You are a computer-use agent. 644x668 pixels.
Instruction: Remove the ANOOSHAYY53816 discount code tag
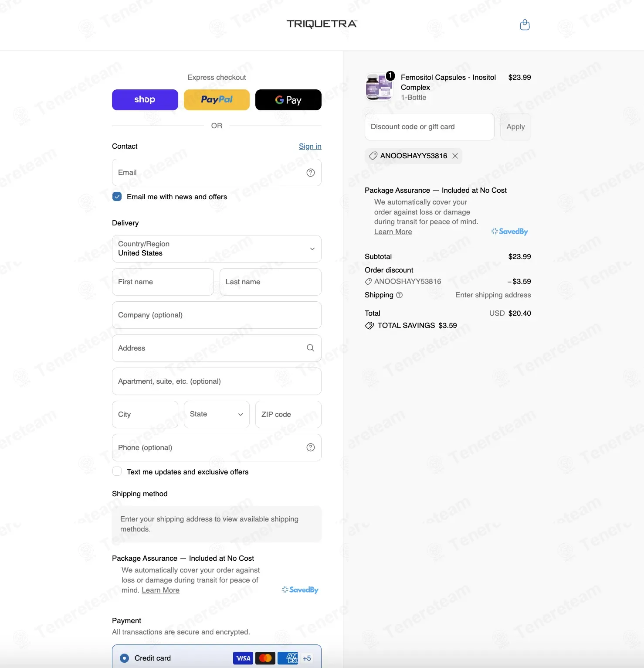click(455, 156)
